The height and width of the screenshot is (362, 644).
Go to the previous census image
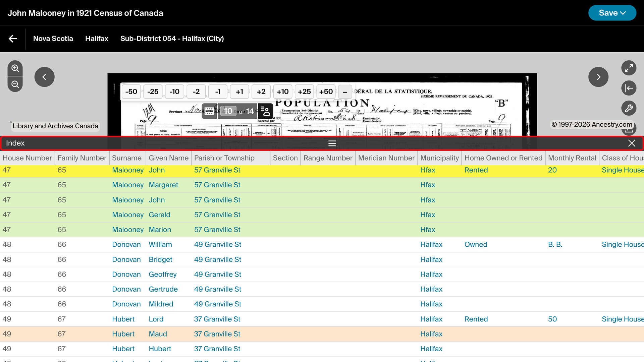tap(44, 77)
